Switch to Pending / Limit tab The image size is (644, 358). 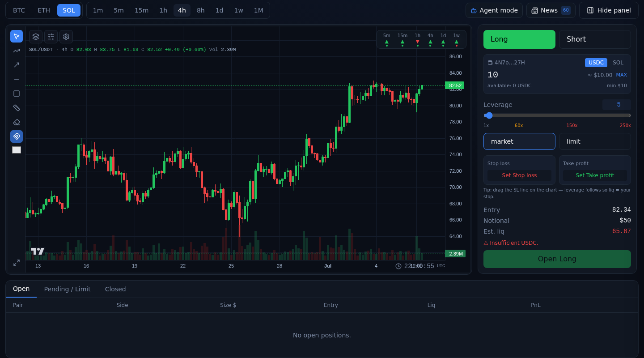pos(67,289)
